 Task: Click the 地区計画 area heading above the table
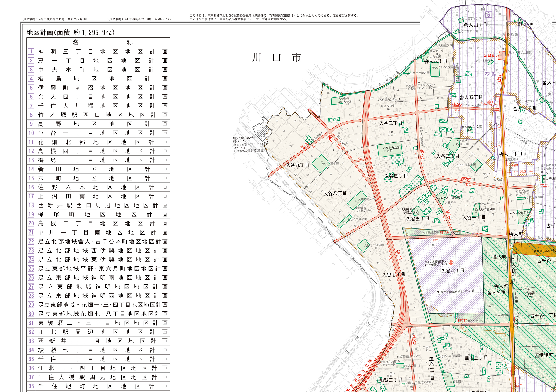[71, 33]
